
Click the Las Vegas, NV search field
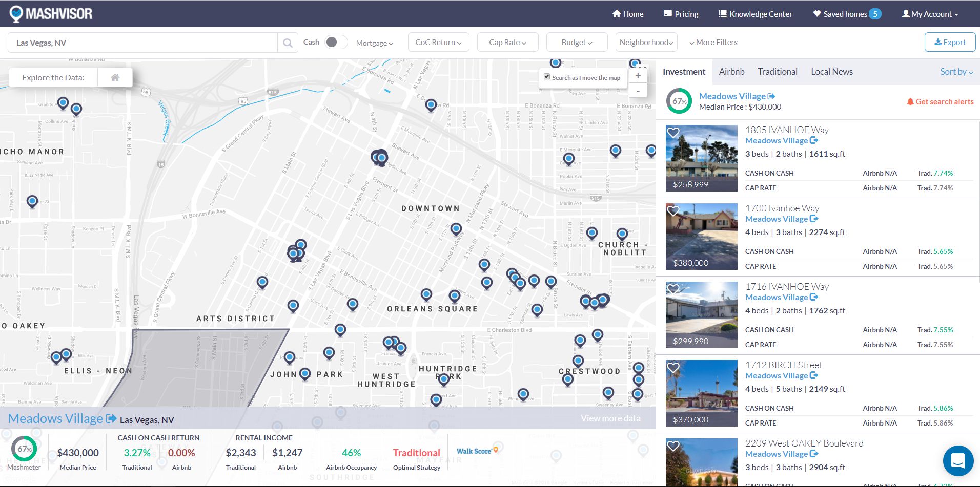(x=142, y=43)
